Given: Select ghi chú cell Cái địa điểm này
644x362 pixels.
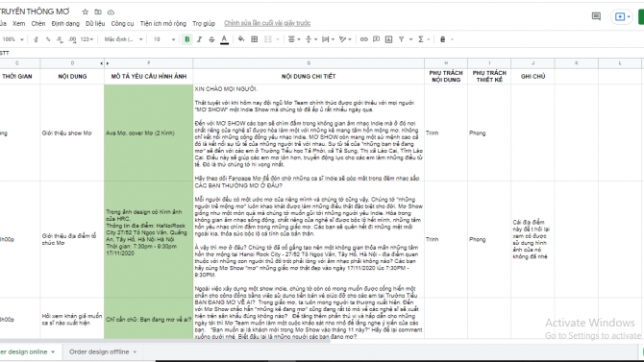Looking at the screenshot, I should click(x=533, y=239).
